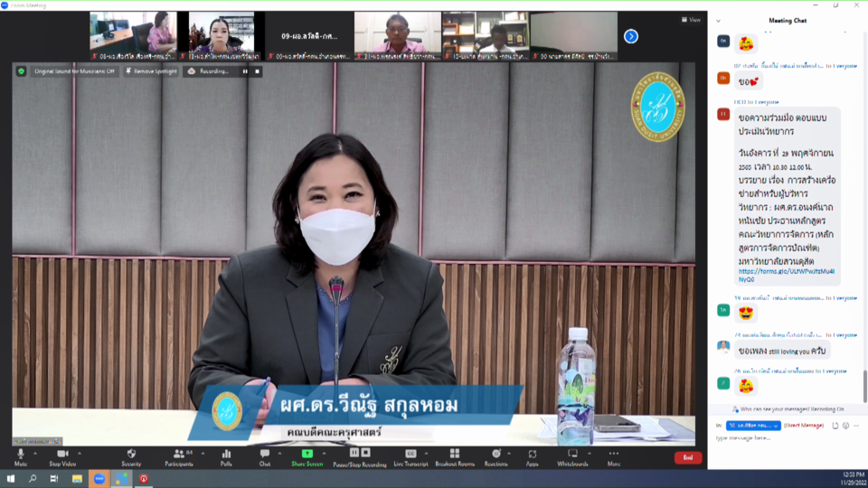Toggle the Chat panel from toolbar
The image size is (868, 488).
coord(265,457)
